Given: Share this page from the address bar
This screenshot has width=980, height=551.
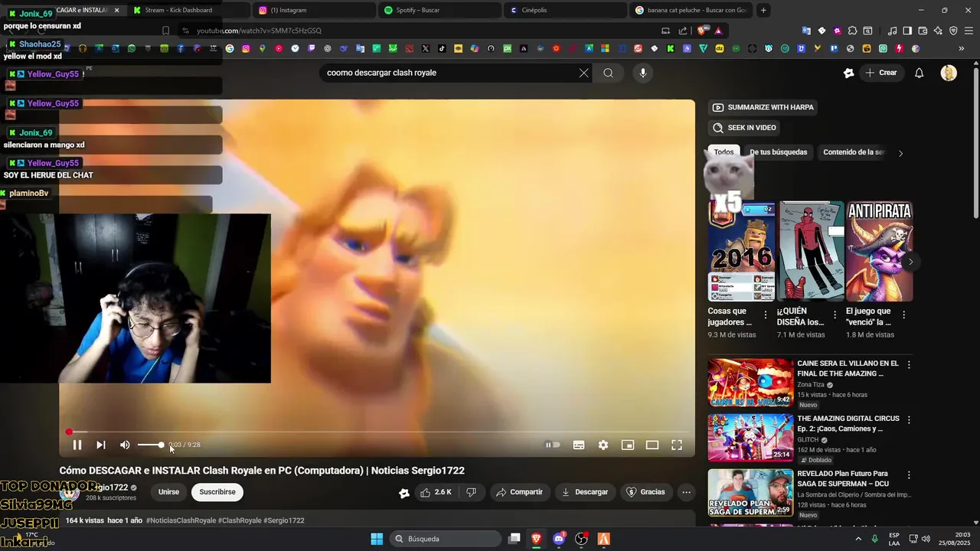Looking at the screenshot, I should 683,31.
